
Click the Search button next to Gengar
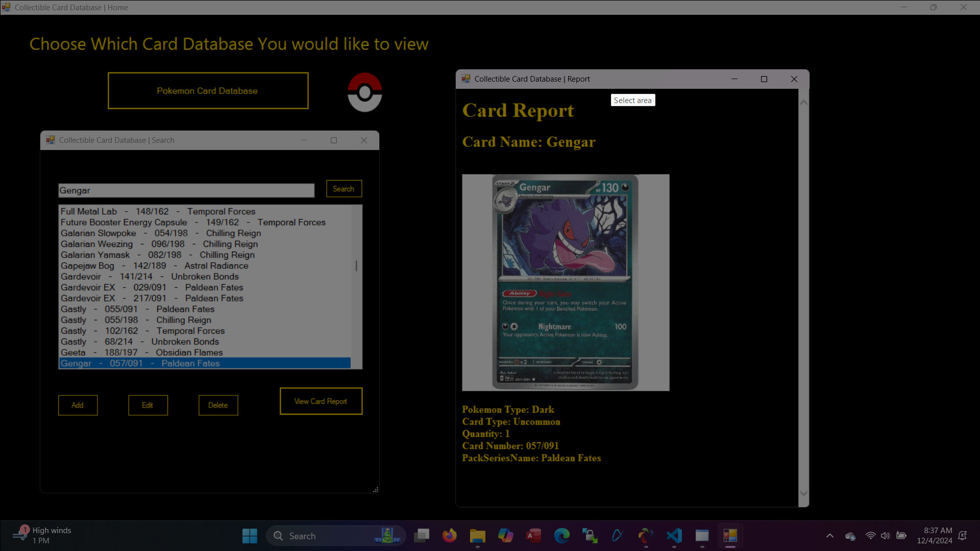click(344, 189)
